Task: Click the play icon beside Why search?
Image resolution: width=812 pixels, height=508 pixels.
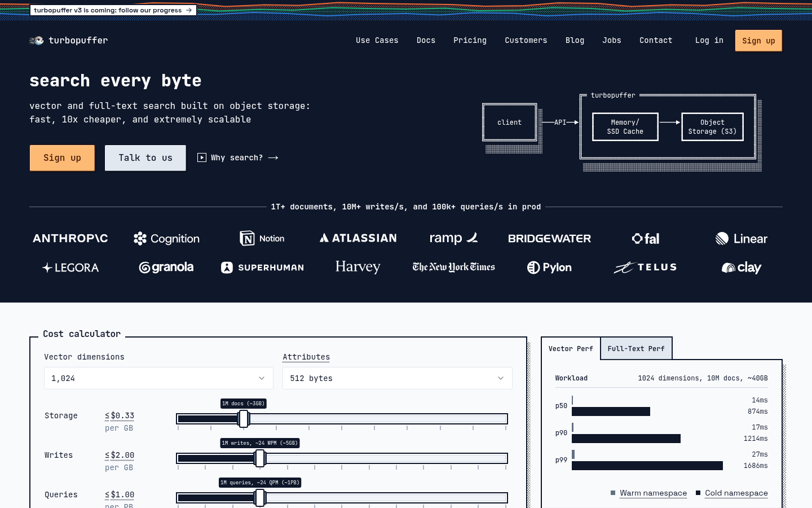Action: [202, 157]
